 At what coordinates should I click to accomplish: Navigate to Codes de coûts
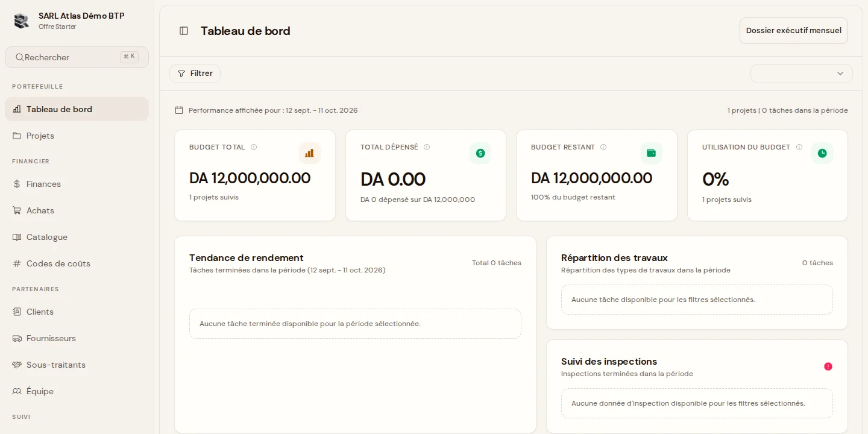77,263
